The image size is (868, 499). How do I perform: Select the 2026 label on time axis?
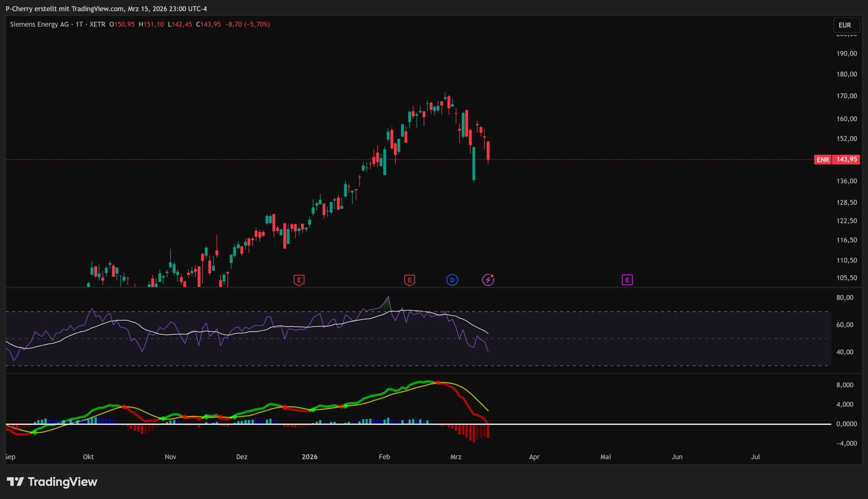(310, 457)
